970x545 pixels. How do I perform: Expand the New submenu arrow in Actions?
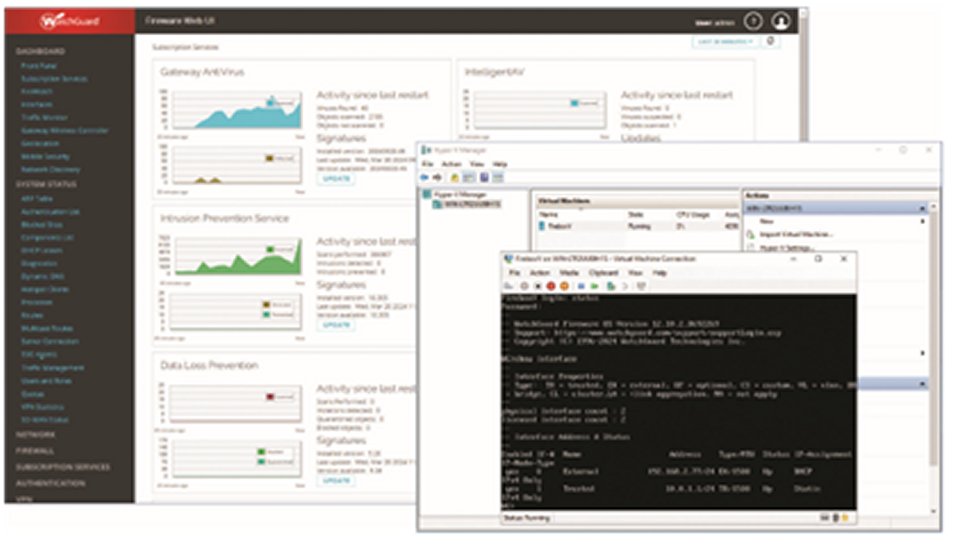[x=922, y=221]
